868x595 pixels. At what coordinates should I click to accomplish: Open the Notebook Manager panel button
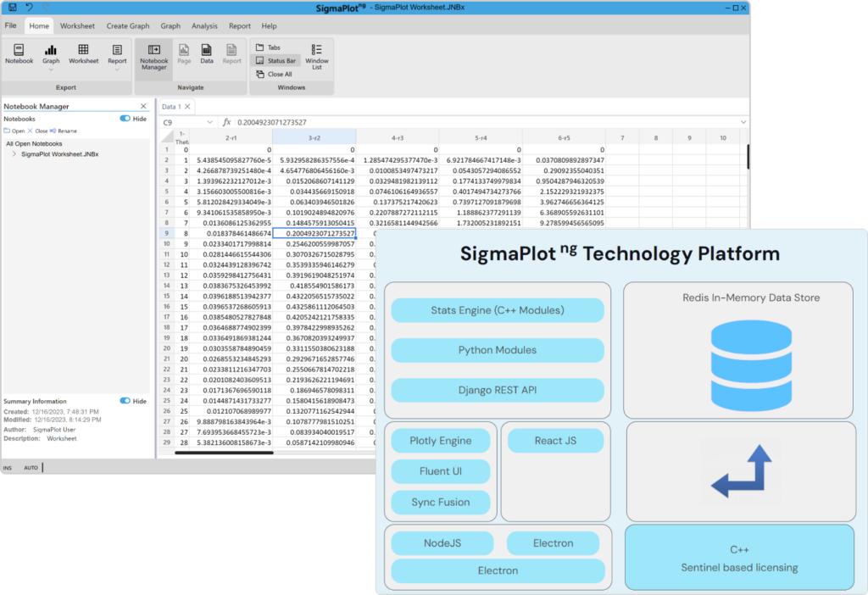[x=153, y=56]
